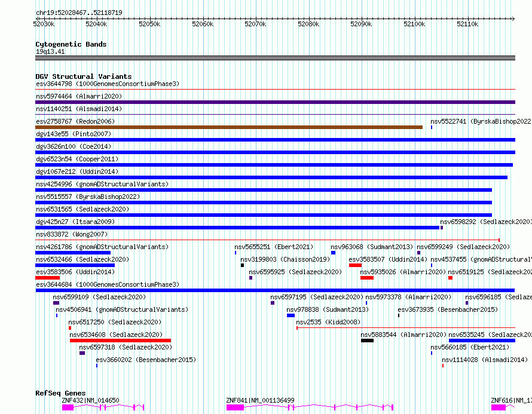Click the brown esv2758767 Redon2006 bar
Viewport: 532px width, 414px height.
pos(229,127)
